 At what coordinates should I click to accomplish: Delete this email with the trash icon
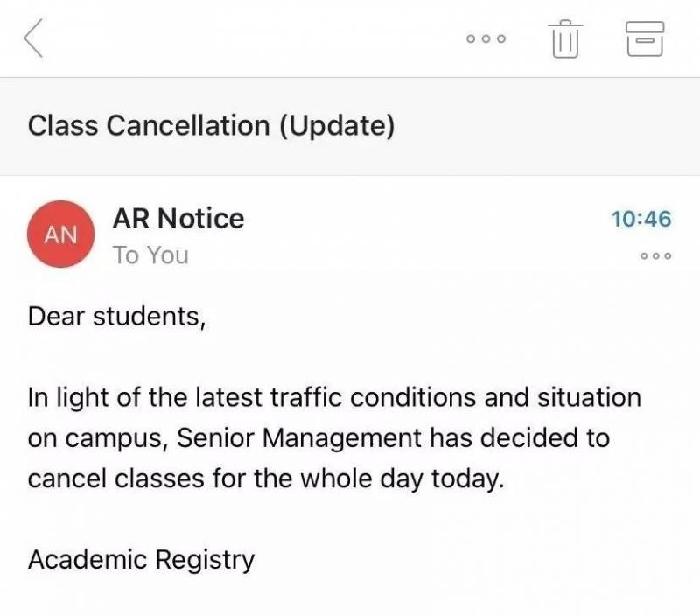(565, 39)
